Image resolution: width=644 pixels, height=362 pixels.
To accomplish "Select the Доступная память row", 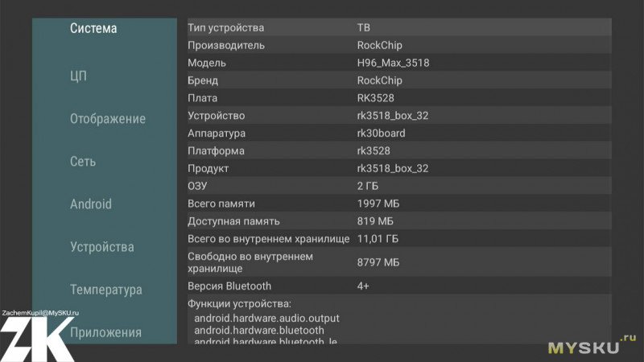I will click(398, 221).
